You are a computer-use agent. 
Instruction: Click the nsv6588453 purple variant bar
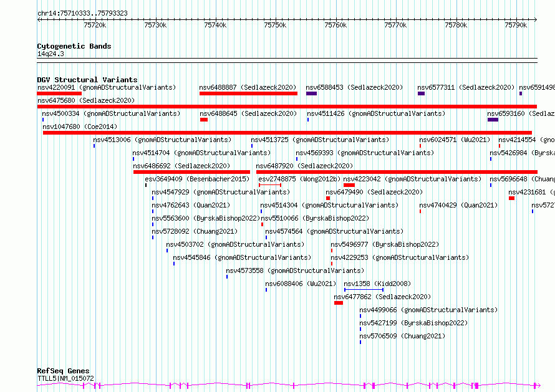click(x=311, y=93)
